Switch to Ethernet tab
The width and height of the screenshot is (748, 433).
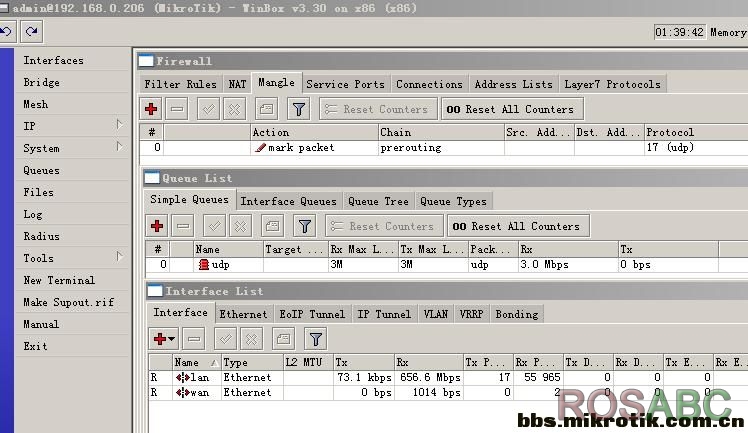pos(243,314)
